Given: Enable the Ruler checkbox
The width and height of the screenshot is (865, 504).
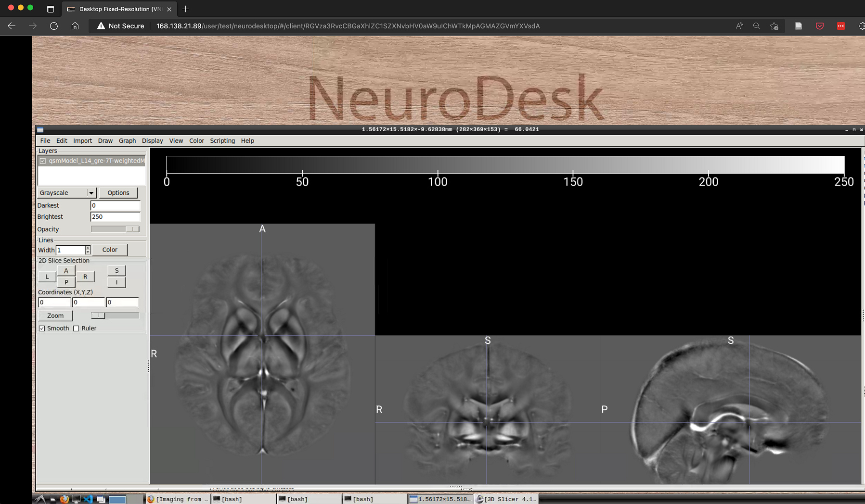Looking at the screenshot, I should [x=76, y=328].
